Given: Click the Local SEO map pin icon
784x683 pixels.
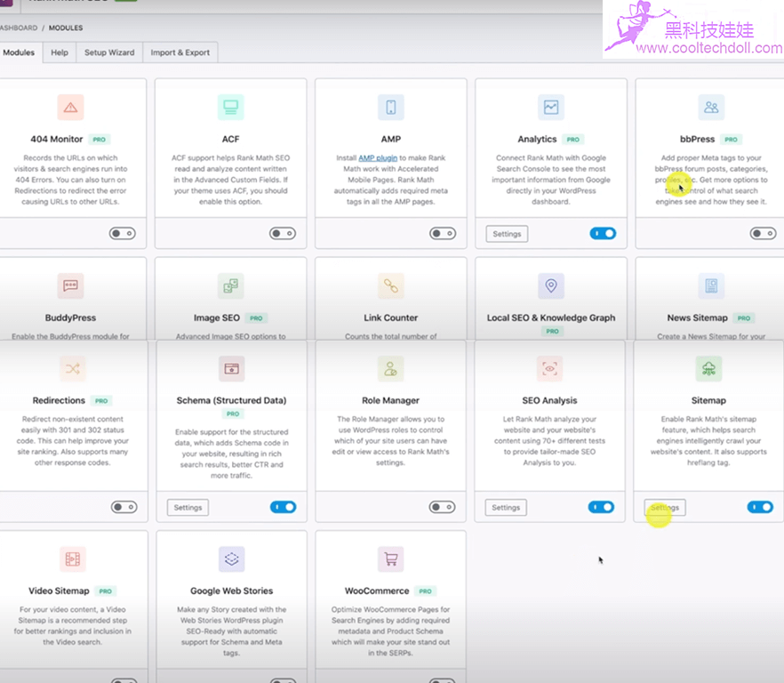Looking at the screenshot, I should pos(551,285).
